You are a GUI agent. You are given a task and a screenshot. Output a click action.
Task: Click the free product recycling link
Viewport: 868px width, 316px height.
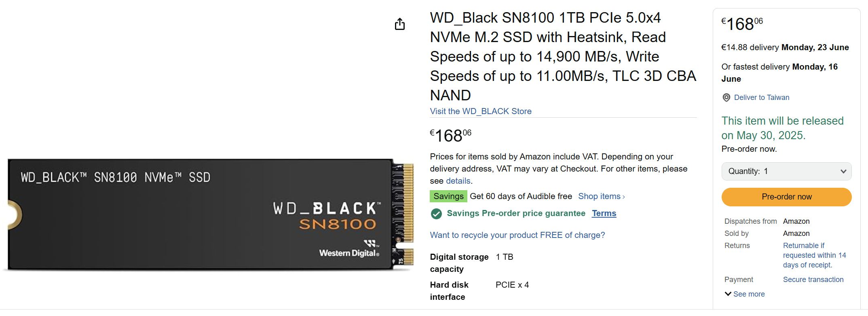pyautogui.click(x=517, y=235)
